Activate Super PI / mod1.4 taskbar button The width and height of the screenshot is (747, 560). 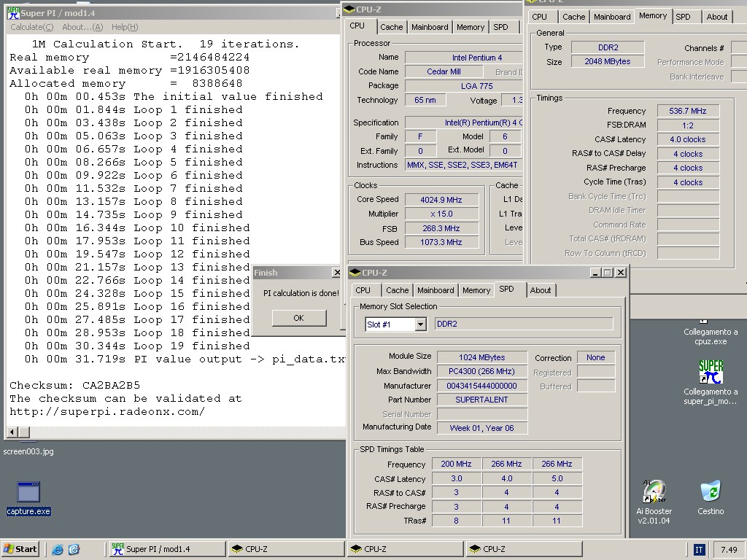(x=166, y=549)
